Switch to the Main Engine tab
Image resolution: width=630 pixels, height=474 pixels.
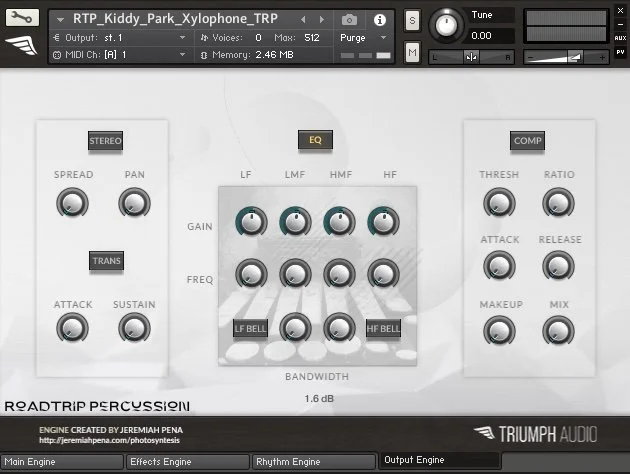[x=62, y=462]
